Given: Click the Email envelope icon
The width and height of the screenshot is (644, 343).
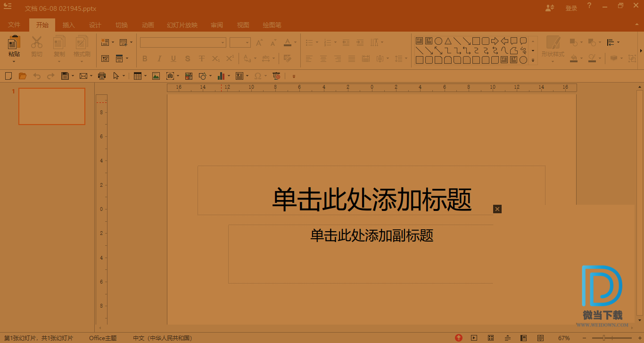Looking at the screenshot, I should pos(83,75).
